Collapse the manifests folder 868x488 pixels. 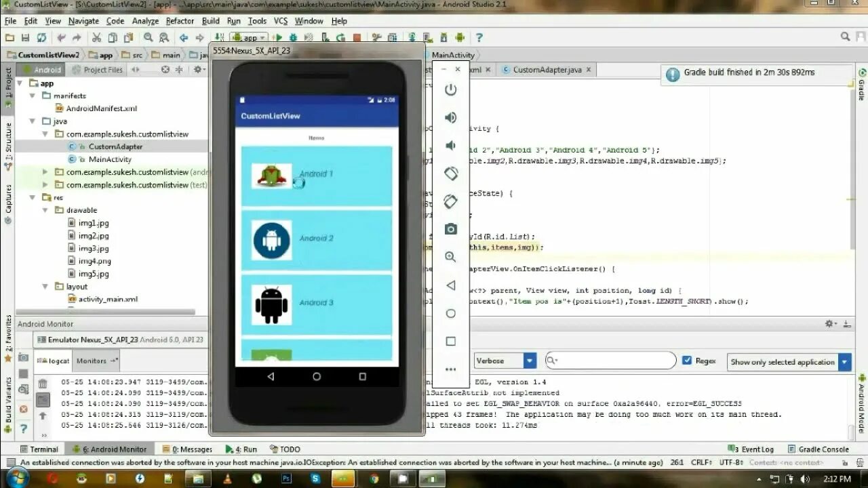point(32,96)
